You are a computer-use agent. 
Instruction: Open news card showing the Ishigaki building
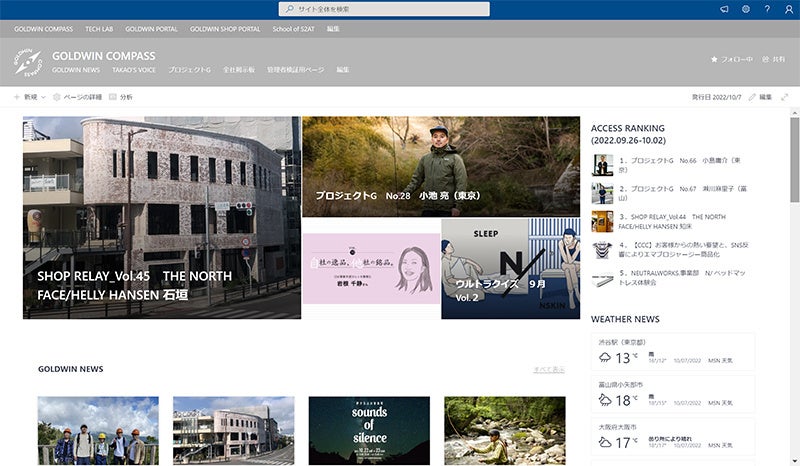click(x=234, y=431)
